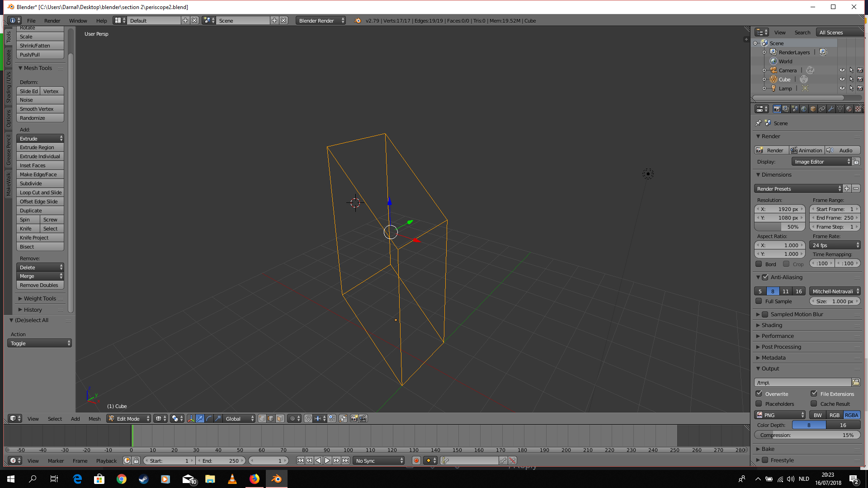Open the Render Presets dropdown
This screenshot has height=488, width=868.
pos(798,188)
